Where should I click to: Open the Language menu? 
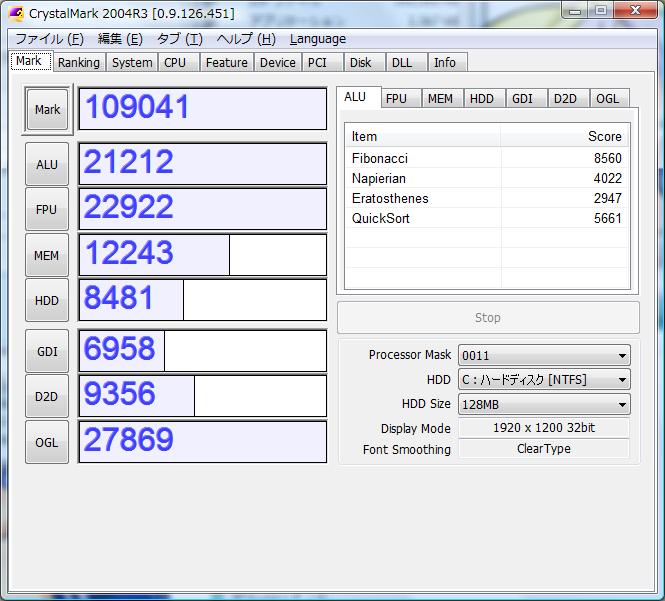(318, 39)
